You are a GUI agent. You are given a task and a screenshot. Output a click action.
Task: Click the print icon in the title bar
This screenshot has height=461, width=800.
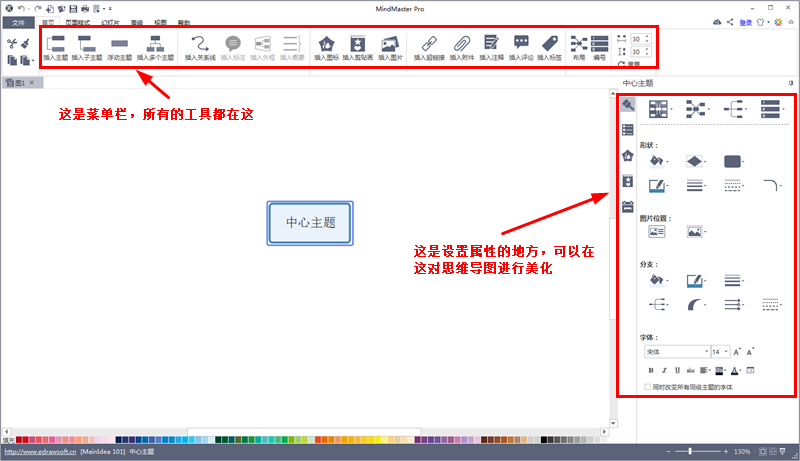85,9
